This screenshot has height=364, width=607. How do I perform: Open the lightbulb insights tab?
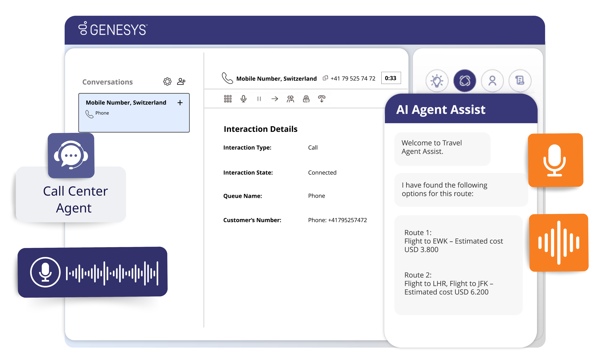click(x=437, y=81)
